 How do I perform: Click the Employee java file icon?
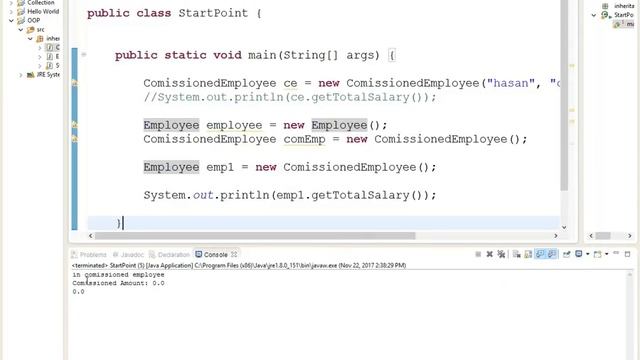click(49, 57)
